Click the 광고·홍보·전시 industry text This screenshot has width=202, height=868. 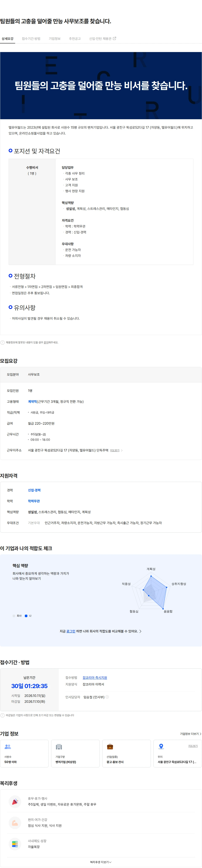(115, 762)
